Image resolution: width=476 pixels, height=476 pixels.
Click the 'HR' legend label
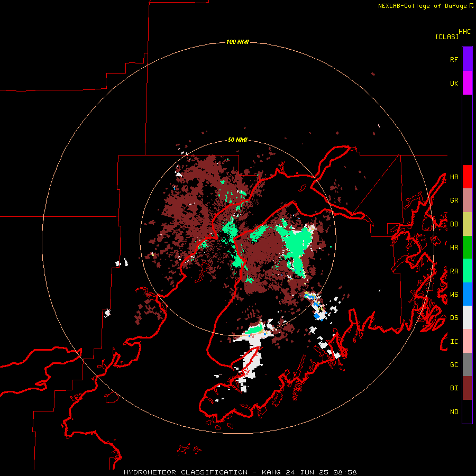click(x=454, y=248)
